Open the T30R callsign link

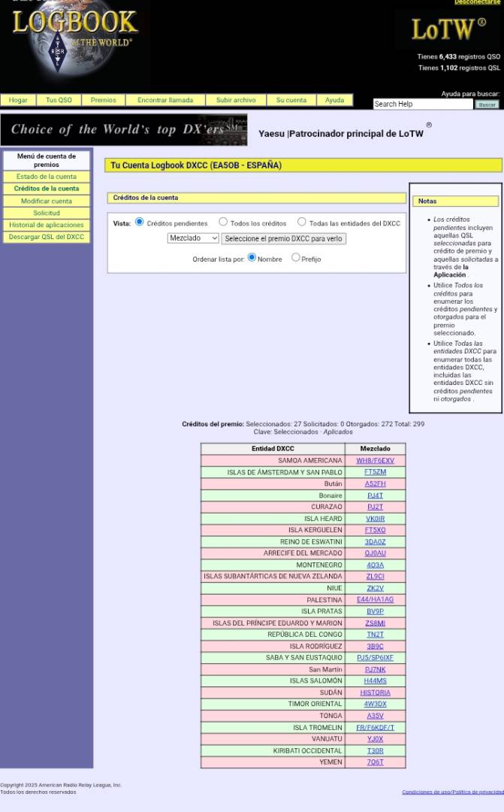pos(375,750)
